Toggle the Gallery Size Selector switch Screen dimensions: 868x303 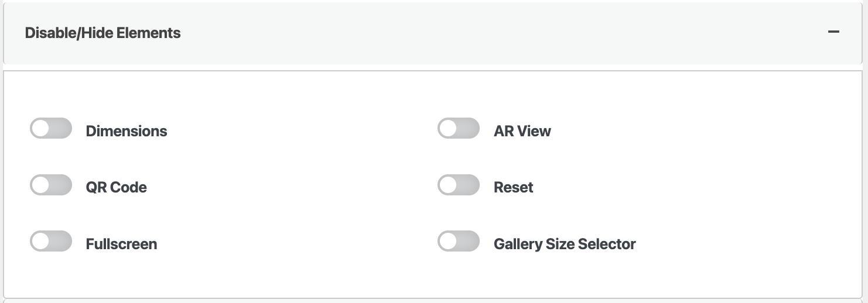[459, 242]
